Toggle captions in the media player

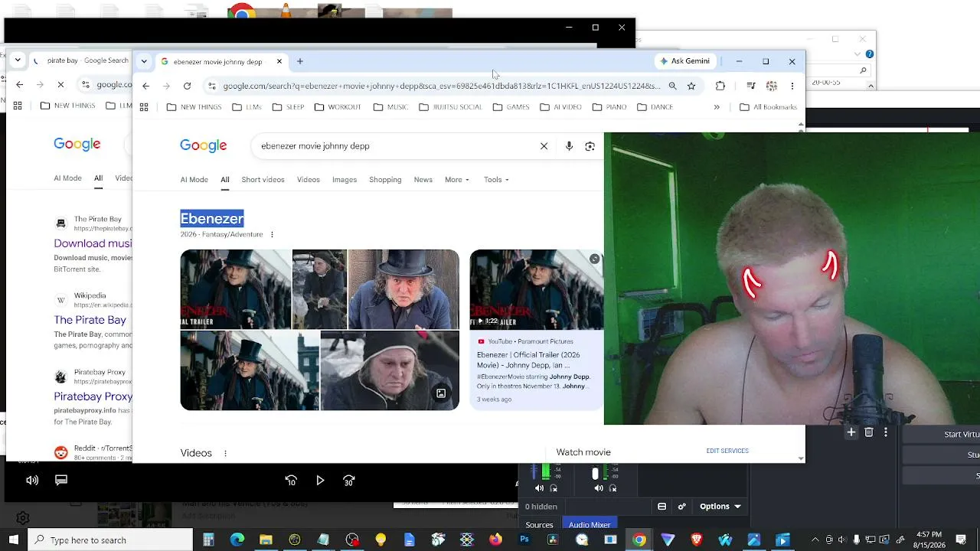pyautogui.click(x=61, y=481)
